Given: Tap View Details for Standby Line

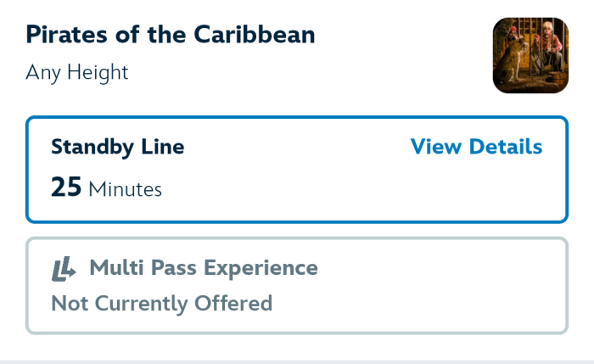Looking at the screenshot, I should click(476, 147).
